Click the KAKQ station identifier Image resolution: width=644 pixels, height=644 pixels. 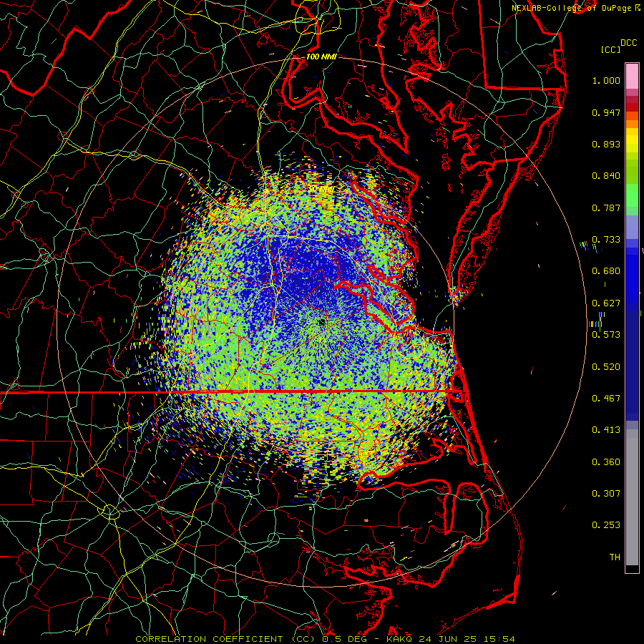tap(401, 639)
